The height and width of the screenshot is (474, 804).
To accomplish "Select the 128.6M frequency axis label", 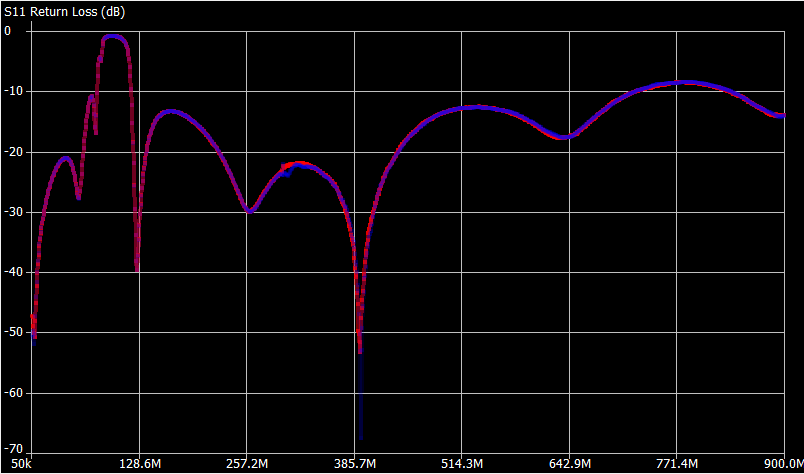I will point(139,464).
